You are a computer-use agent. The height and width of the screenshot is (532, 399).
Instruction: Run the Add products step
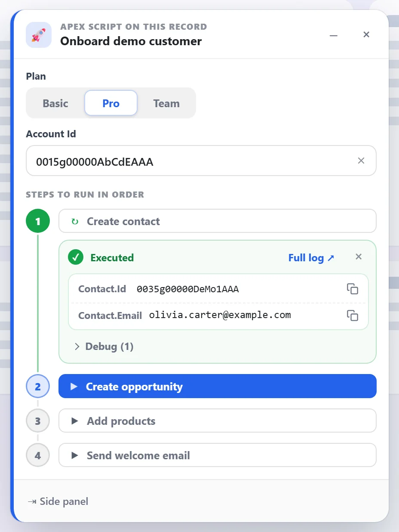(218, 421)
